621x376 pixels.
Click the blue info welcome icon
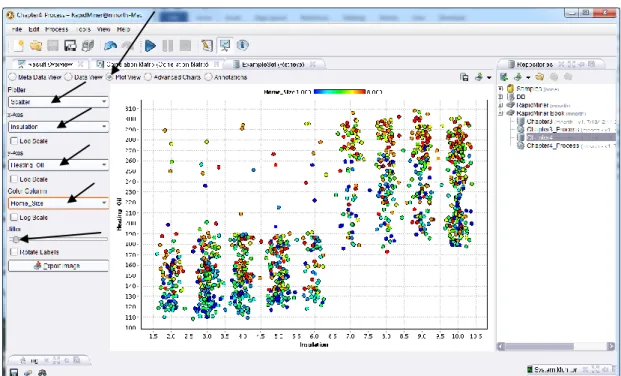tap(242, 46)
